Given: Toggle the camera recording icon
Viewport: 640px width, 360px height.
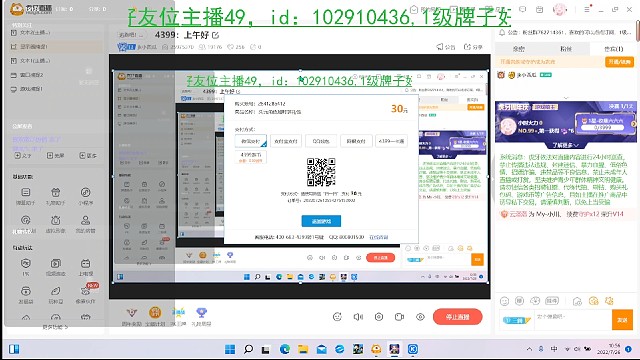Looking at the screenshot, I should tap(400, 317).
